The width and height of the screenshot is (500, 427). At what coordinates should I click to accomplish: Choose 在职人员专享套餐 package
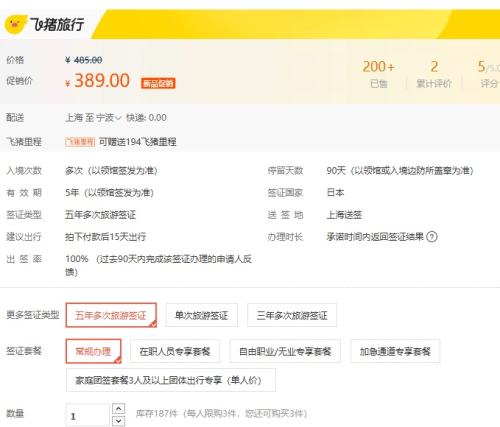pos(175,351)
